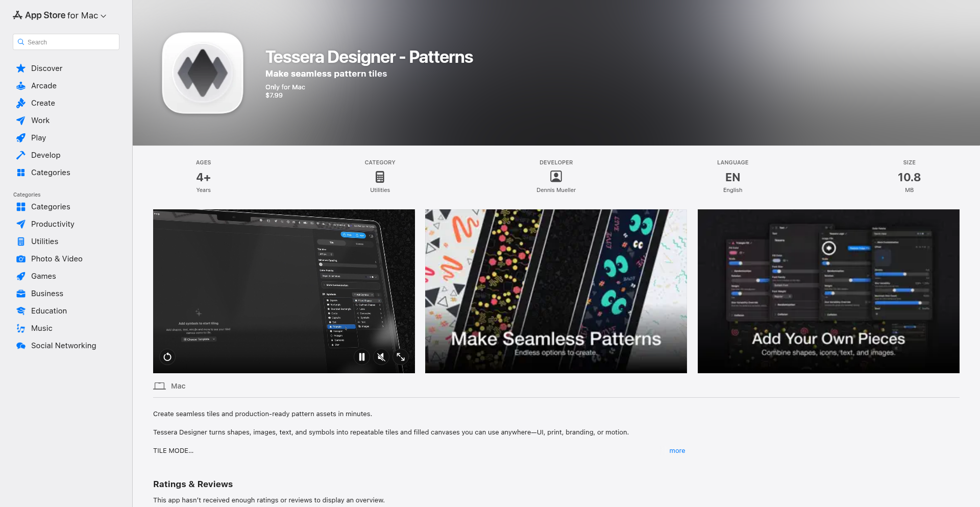Open the Social Networking category

63,345
